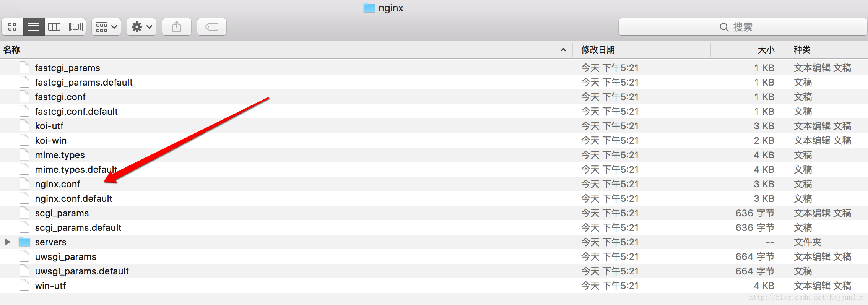The width and height of the screenshot is (868, 305).
Task: Click the document icon of mime.types.default
Action: pyautogui.click(x=24, y=169)
